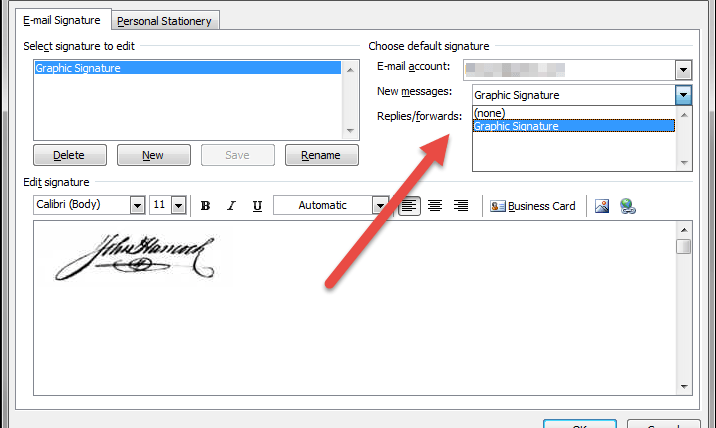Click the editor scrollbar thumb
The image size is (716, 428).
[x=684, y=247]
